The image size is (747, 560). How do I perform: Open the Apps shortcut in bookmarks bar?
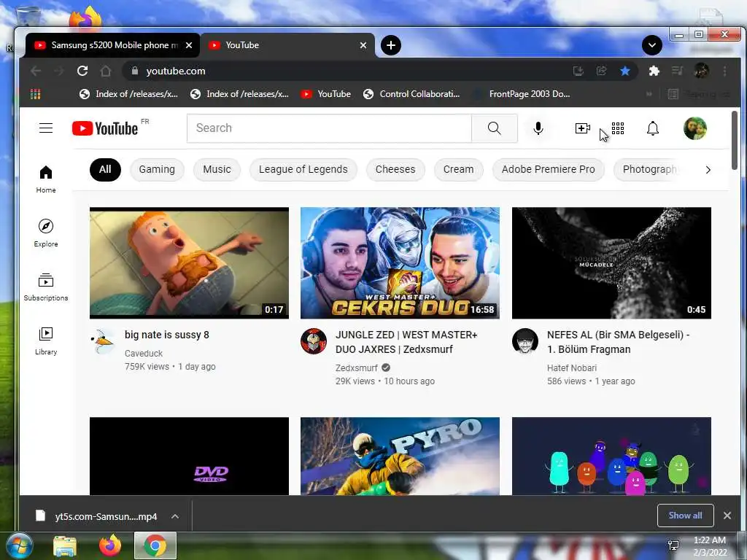click(x=35, y=94)
